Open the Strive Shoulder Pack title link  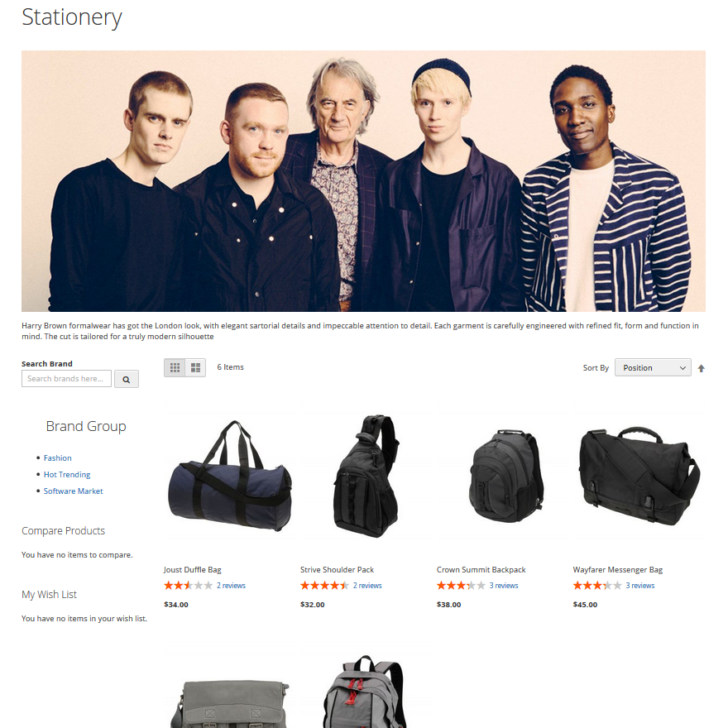337,570
